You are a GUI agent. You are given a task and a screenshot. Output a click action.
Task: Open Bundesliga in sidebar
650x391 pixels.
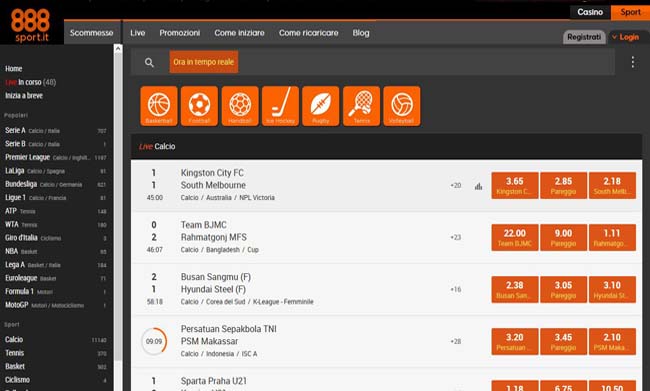[56, 184]
